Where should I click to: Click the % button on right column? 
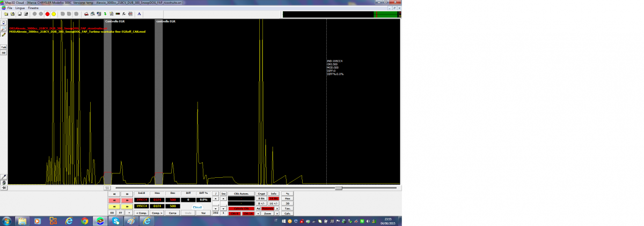point(287,194)
